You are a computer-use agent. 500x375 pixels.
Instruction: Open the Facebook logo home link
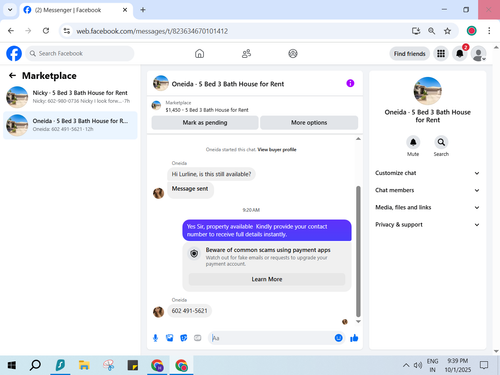pyautogui.click(x=14, y=53)
